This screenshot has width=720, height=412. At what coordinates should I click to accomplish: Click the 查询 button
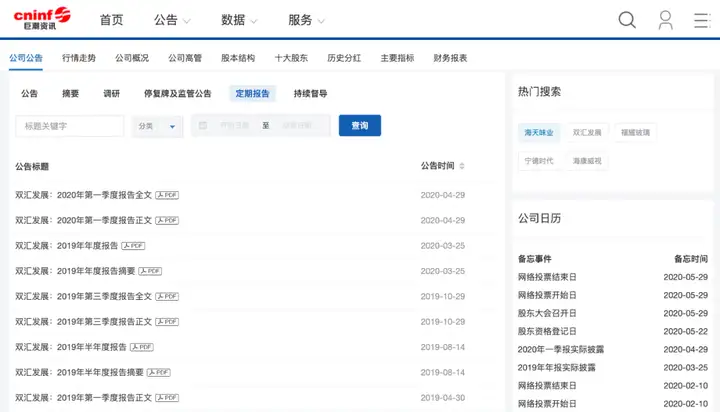[x=360, y=125]
